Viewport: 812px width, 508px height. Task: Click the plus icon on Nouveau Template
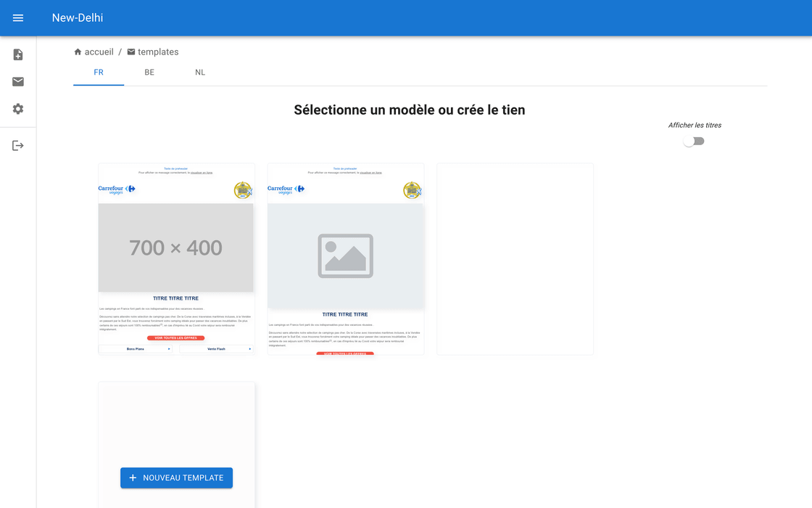point(133,478)
